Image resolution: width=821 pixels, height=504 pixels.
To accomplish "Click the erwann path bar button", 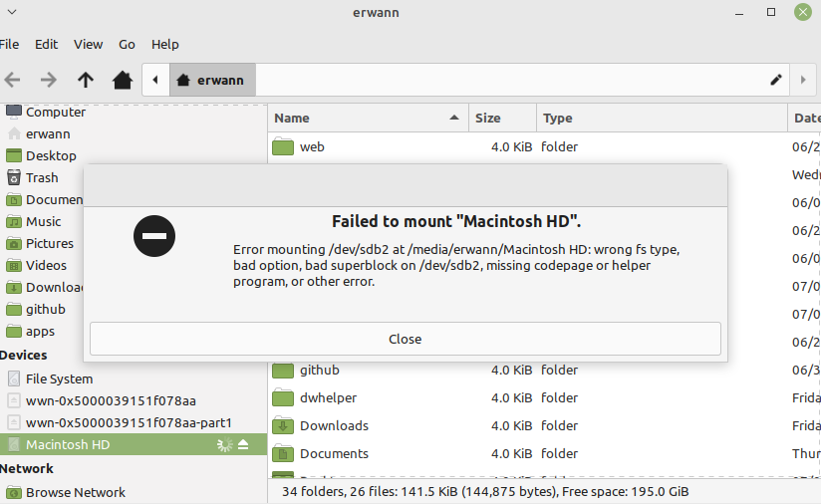I will coord(212,80).
